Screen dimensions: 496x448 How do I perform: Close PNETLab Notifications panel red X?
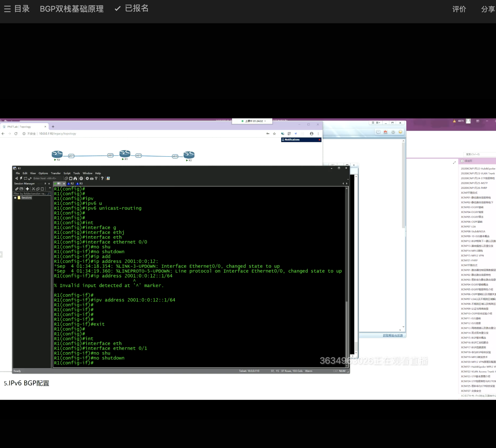[319, 140]
